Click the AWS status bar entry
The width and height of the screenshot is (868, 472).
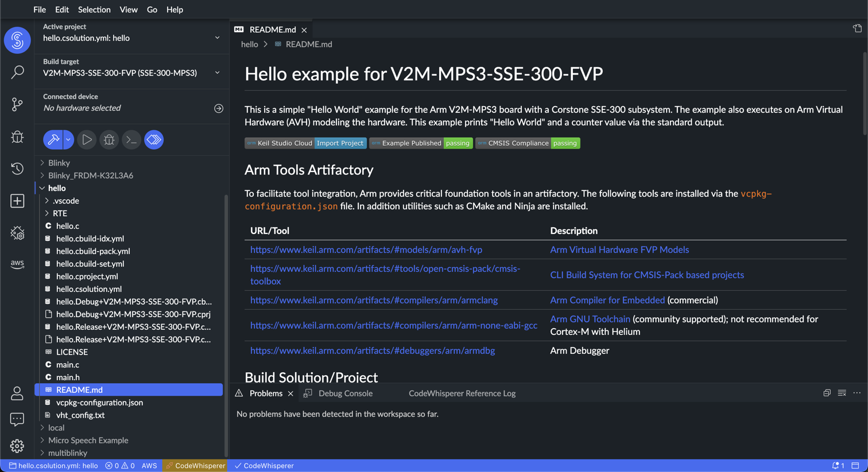(x=149, y=466)
